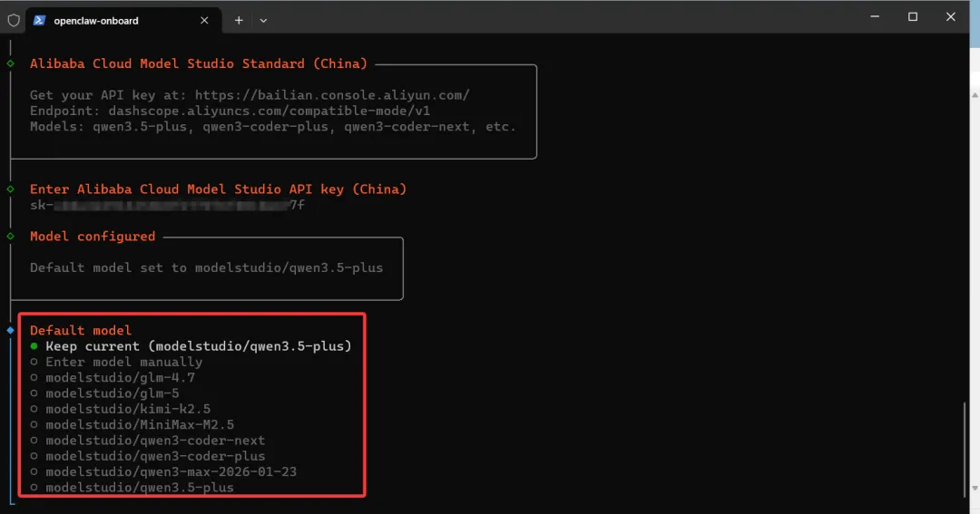Viewport: 980px width, 514px height.
Task: Choose modelstudio/qwen3-coder-plus model
Action: [x=148, y=456]
